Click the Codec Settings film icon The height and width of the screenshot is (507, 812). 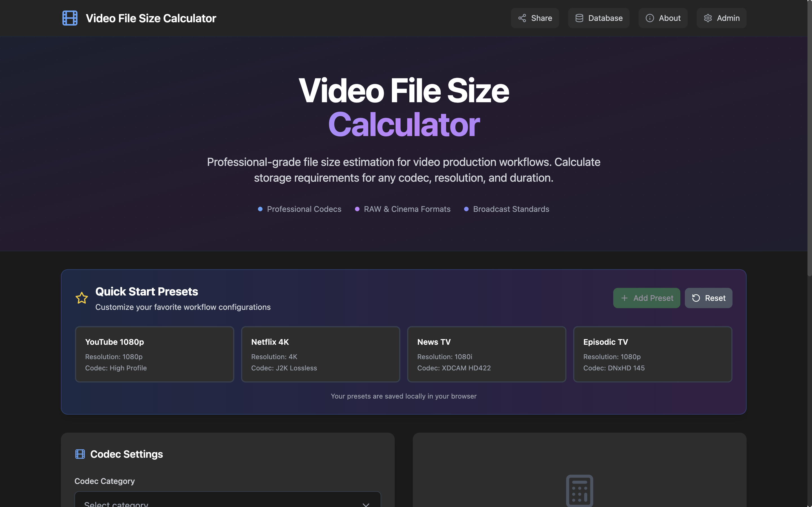coord(80,454)
